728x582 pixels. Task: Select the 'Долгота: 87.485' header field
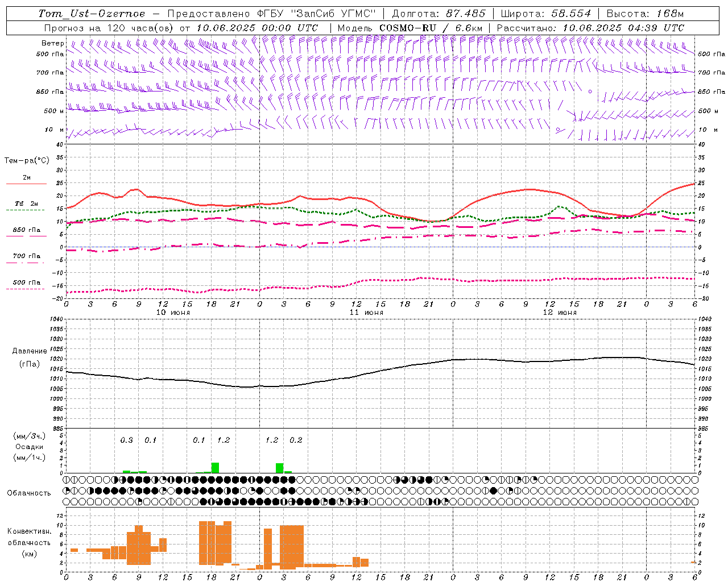point(439,14)
